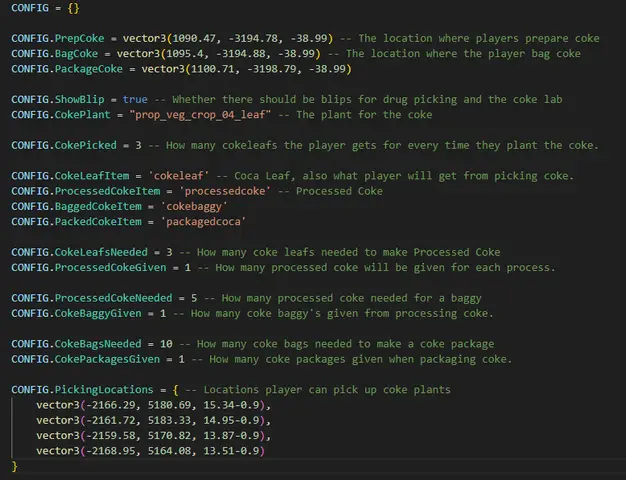Click on CONFIG.ShowBlip identifier
The height and width of the screenshot is (480, 626).
[57, 99]
